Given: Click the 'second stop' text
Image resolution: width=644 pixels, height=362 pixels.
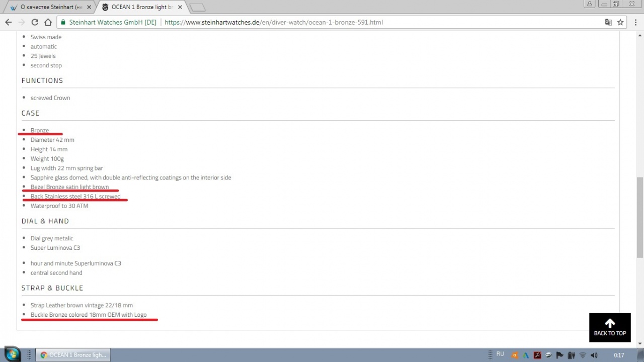Looking at the screenshot, I should pos(46,65).
